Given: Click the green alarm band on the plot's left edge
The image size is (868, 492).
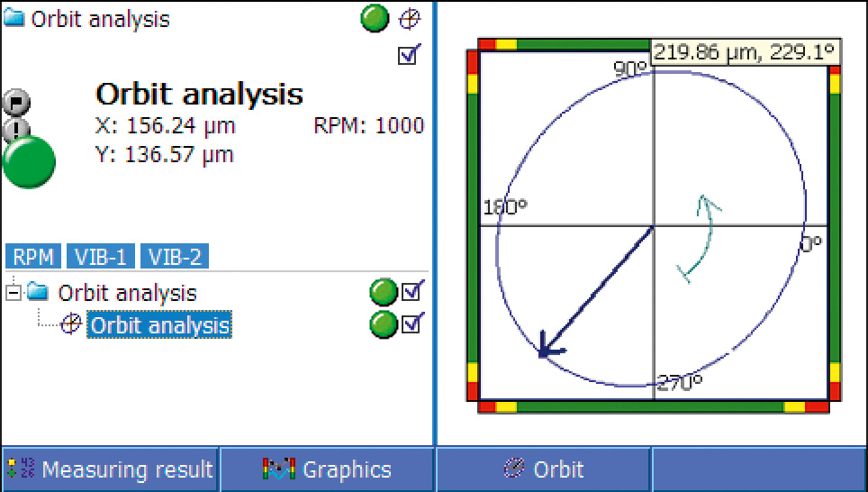Looking at the screenshot, I should [x=473, y=225].
